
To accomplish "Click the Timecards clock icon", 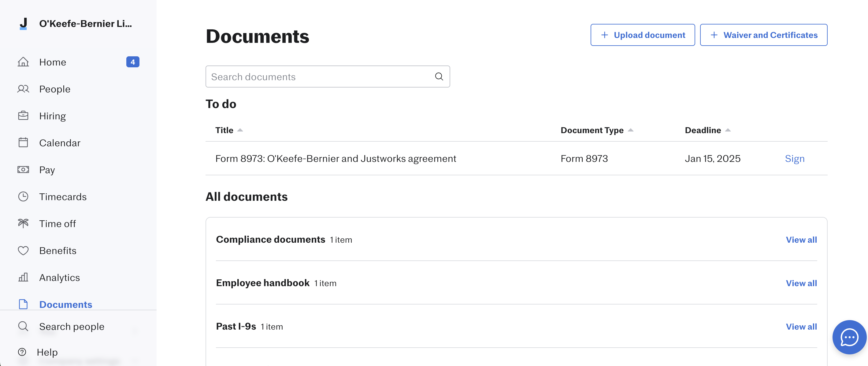I will click(23, 196).
